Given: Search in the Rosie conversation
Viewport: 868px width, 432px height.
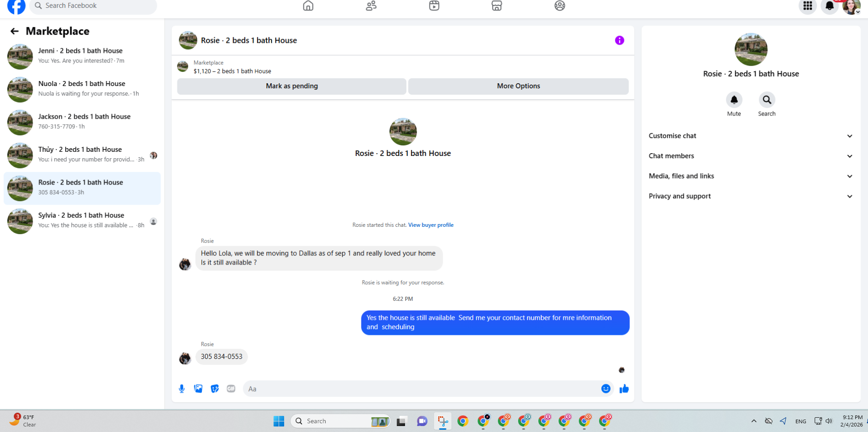Looking at the screenshot, I should pyautogui.click(x=766, y=100).
